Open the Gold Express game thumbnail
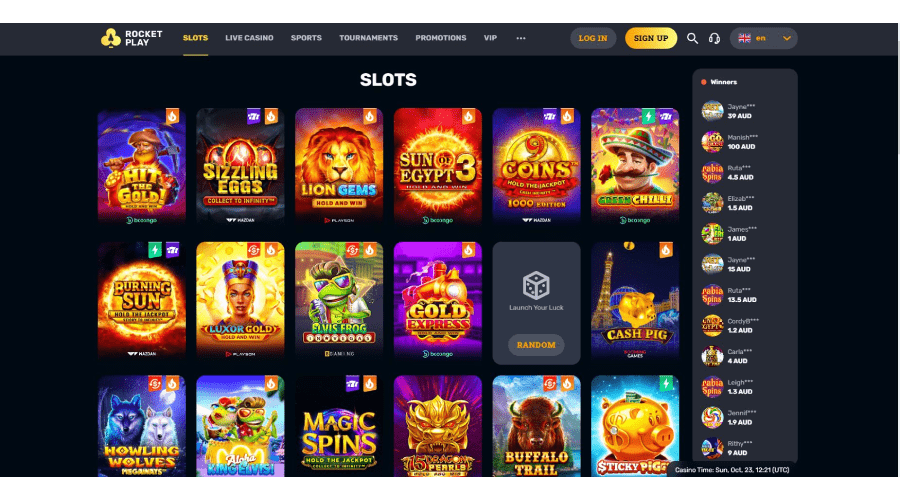Screen dimensions: 900x500 (x=437, y=300)
